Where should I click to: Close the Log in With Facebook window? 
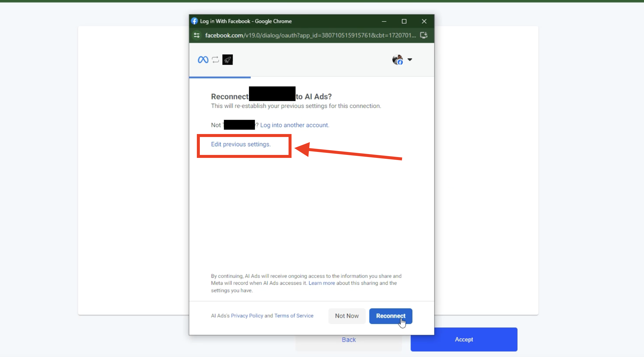[424, 21]
